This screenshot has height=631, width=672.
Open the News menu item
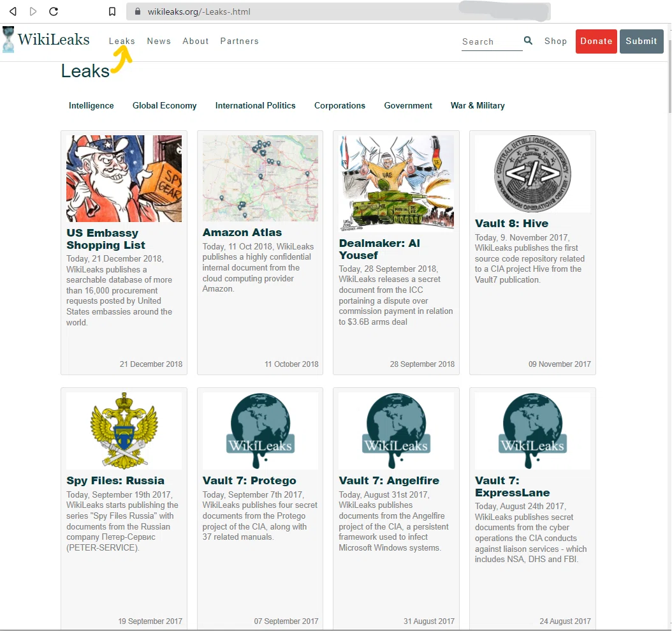tap(159, 41)
